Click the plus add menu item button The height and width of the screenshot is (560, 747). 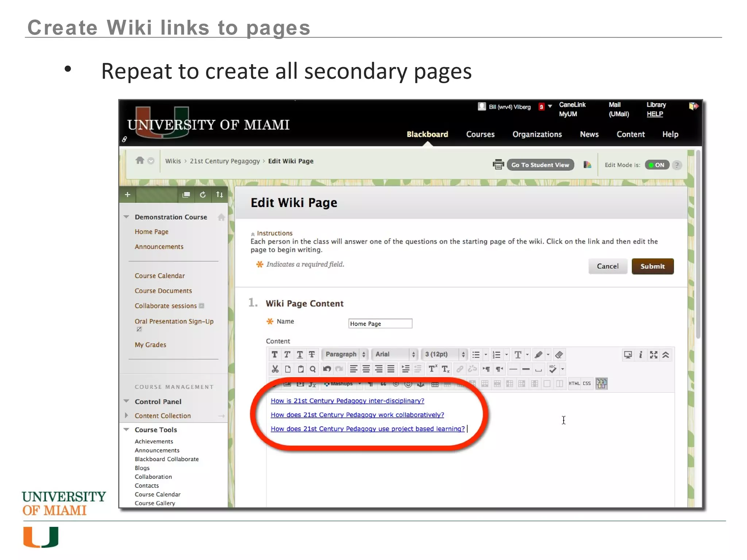(128, 194)
